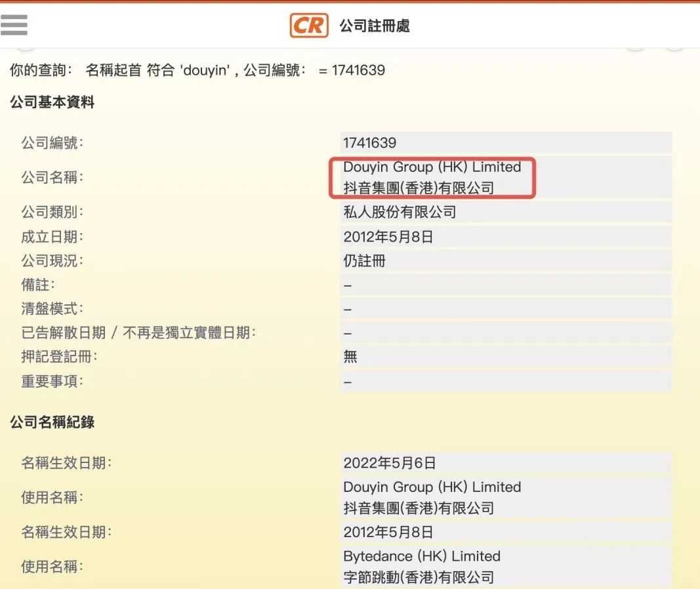
Task: Open the hamburger navigation menu
Action: click(14, 24)
